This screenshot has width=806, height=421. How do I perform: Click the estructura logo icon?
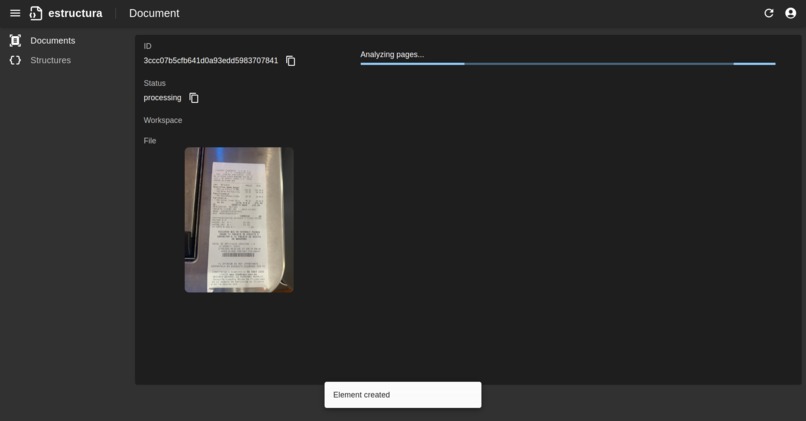36,13
